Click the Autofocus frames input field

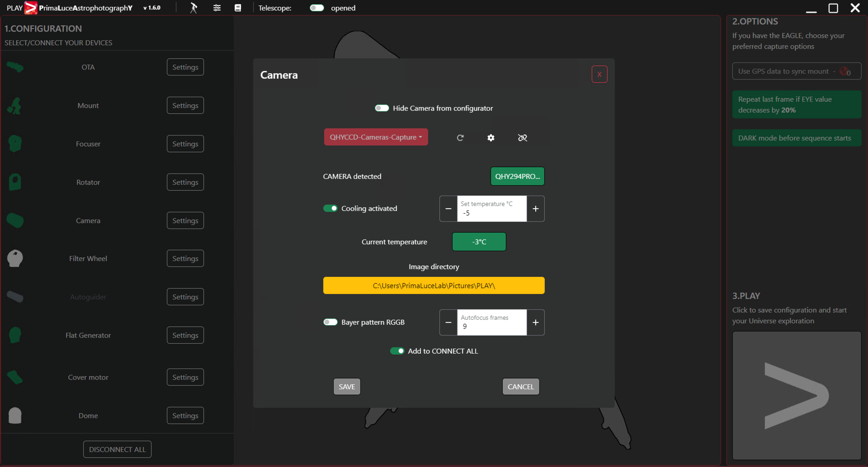[x=492, y=322]
